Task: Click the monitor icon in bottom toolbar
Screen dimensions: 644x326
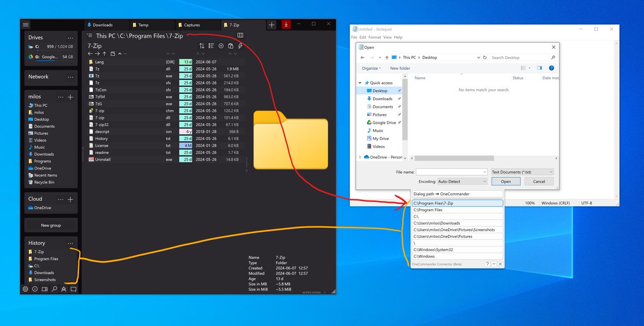Action: (74, 289)
